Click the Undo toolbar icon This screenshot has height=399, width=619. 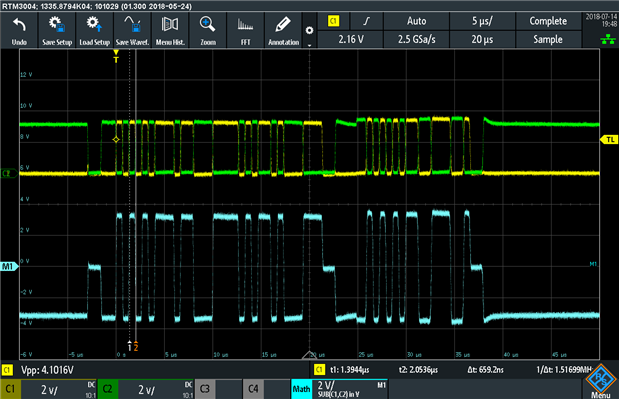click(19, 30)
